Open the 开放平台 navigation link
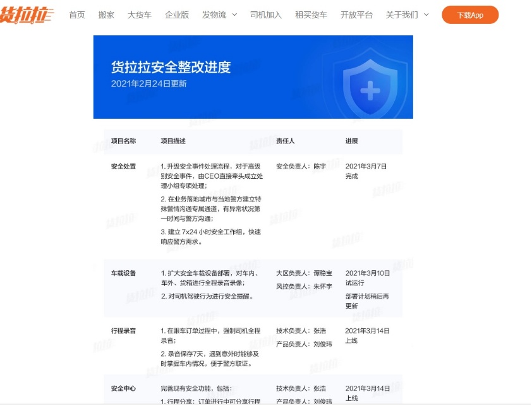The image size is (532, 406). click(x=356, y=15)
